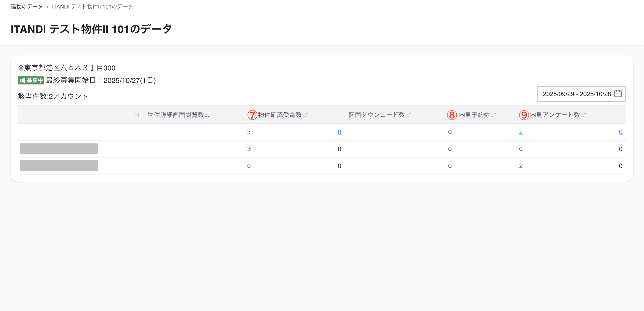The image size is (644, 311).
Task: Open the 建物のデータ breadcrumb link
Action: coord(27,6)
